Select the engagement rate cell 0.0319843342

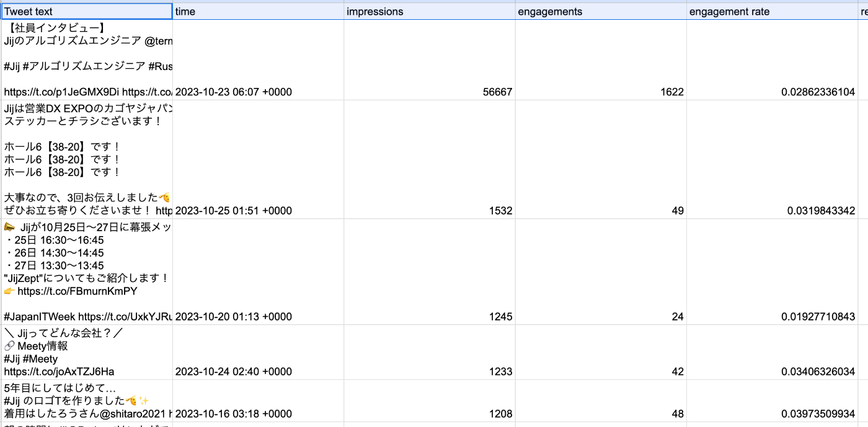pyautogui.click(x=772, y=159)
